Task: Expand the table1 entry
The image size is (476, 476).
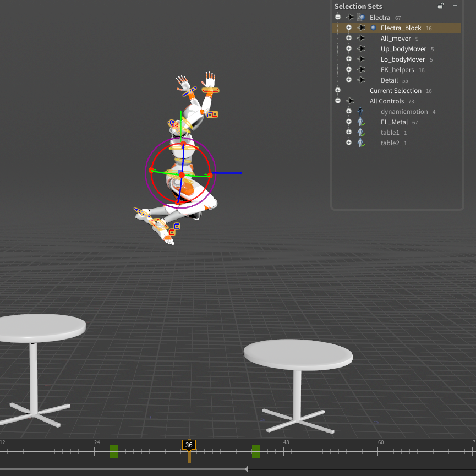Action: (349, 132)
